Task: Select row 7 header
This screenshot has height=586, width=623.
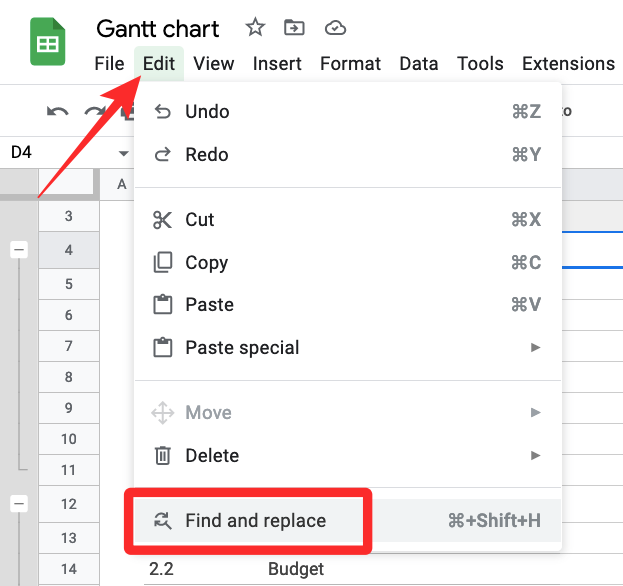Action: tap(69, 346)
